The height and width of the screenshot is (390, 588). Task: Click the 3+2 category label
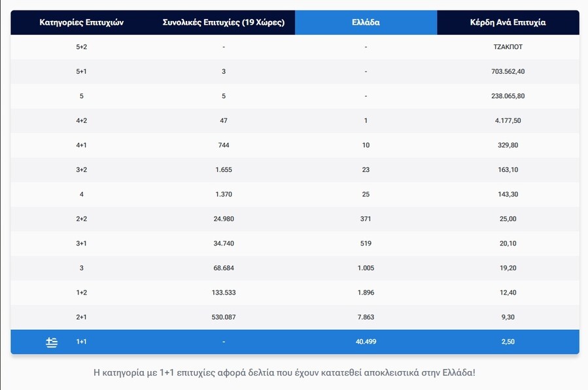click(81, 169)
